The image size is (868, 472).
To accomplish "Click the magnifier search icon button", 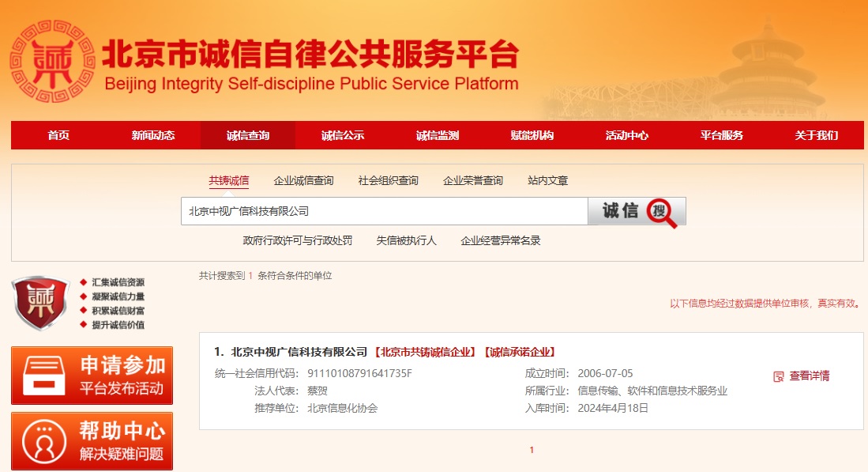I will 662,212.
